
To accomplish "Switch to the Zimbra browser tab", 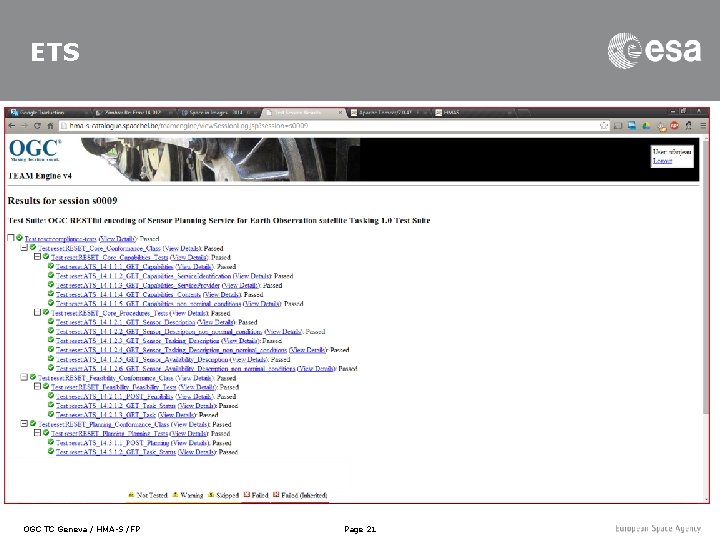I will (133, 112).
